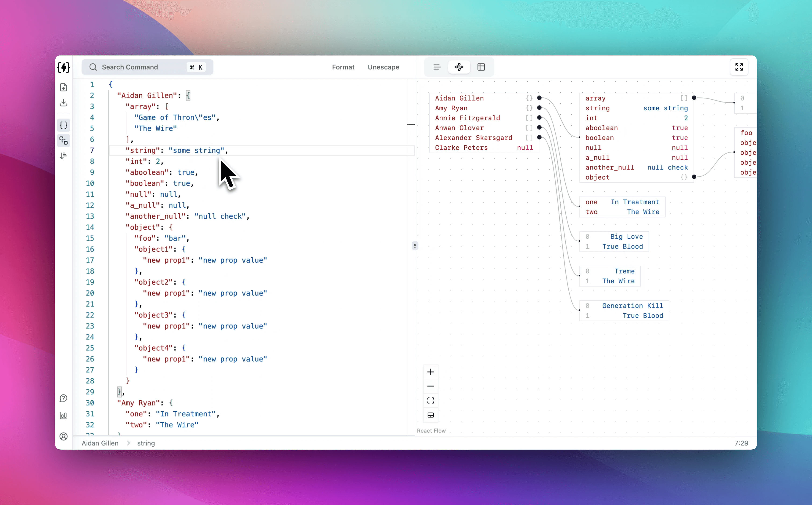812x505 pixels.
Task: Open the statistics chart icon
Action: pos(63,416)
